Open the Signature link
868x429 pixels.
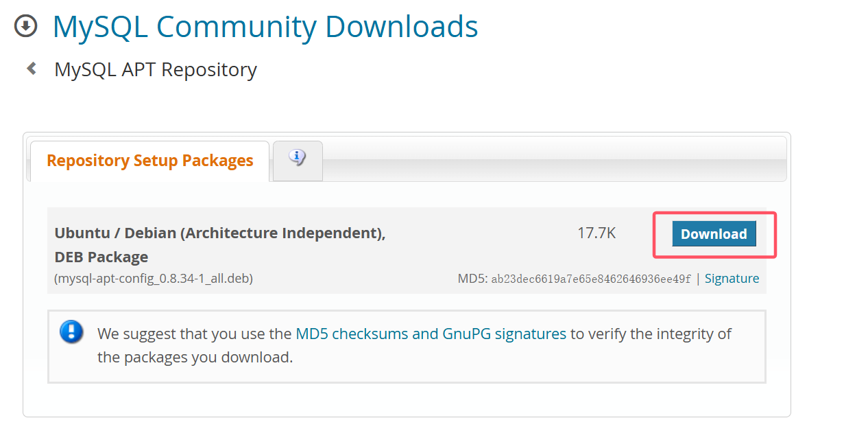[732, 279]
